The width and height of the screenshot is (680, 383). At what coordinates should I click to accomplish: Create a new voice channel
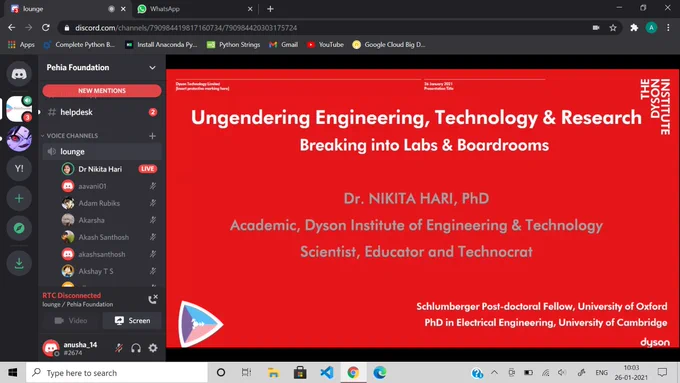tap(152, 136)
